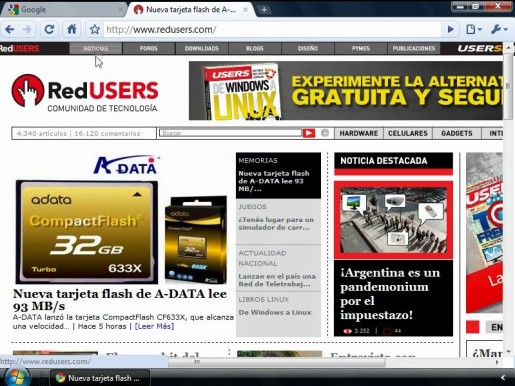The height and width of the screenshot is (386, 515).
Task: Go back with the browser back arrow
Action: [x=9, y=30]
